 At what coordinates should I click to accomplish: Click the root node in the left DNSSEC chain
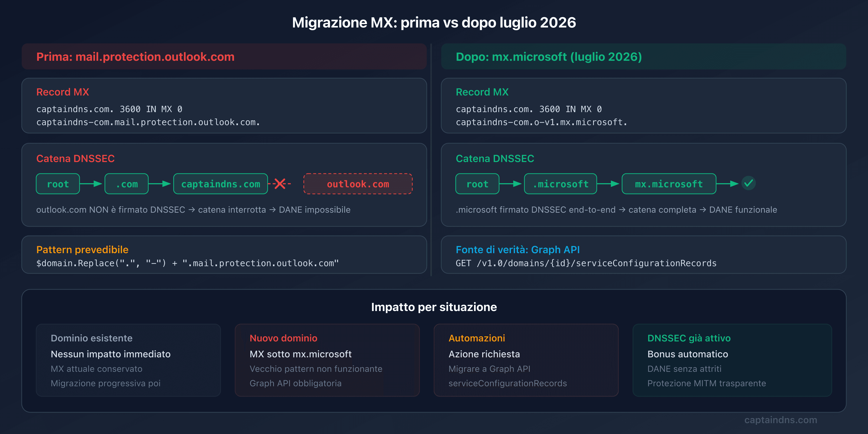pos(58,184)
